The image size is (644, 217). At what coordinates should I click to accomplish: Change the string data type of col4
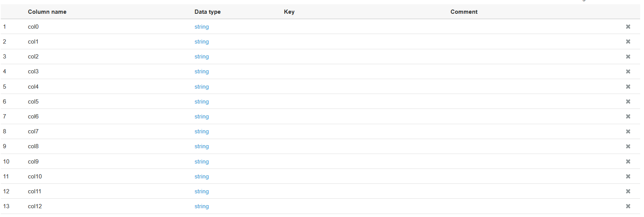click(201, 87)
